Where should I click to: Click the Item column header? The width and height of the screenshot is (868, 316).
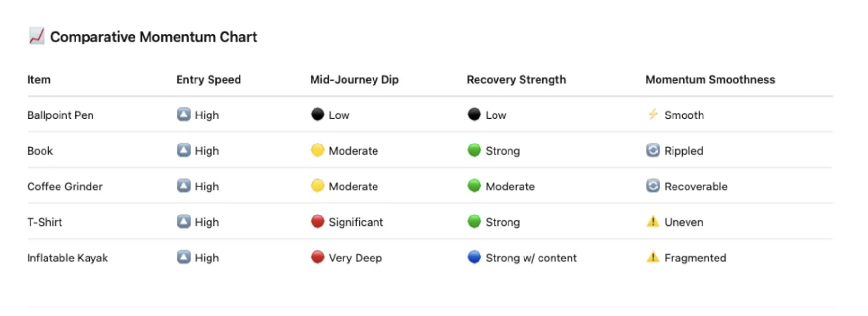[x=39, y=80]
